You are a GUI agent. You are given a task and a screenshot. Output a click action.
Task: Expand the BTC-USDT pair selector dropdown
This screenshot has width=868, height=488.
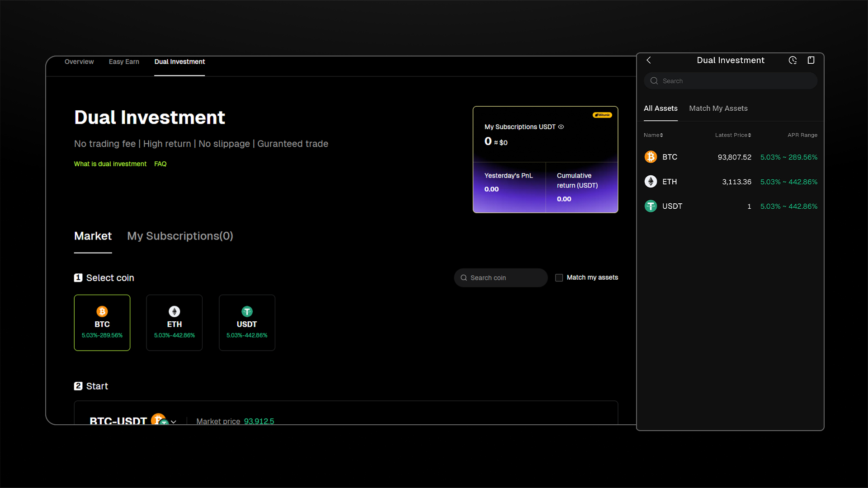click(x=174, y=421)
